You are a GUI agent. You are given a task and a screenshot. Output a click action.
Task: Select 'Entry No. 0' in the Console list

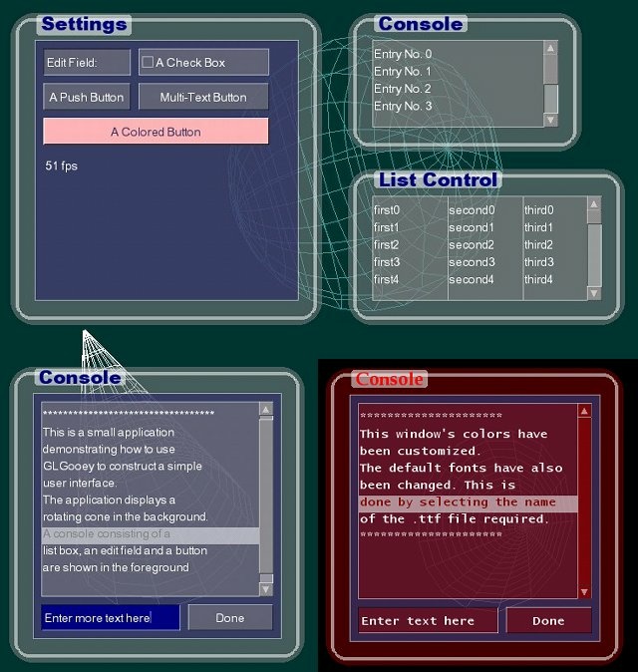[402, 54]
